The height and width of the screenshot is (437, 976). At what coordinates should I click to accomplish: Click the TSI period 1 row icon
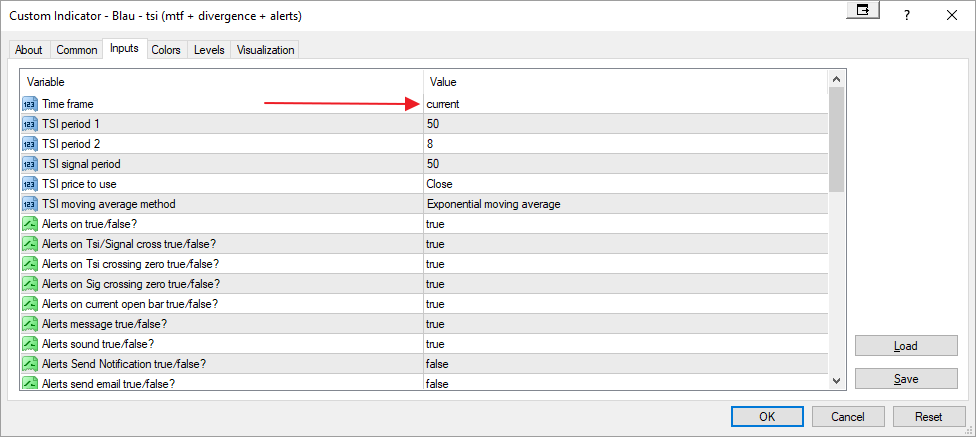[x=29, y=124]
